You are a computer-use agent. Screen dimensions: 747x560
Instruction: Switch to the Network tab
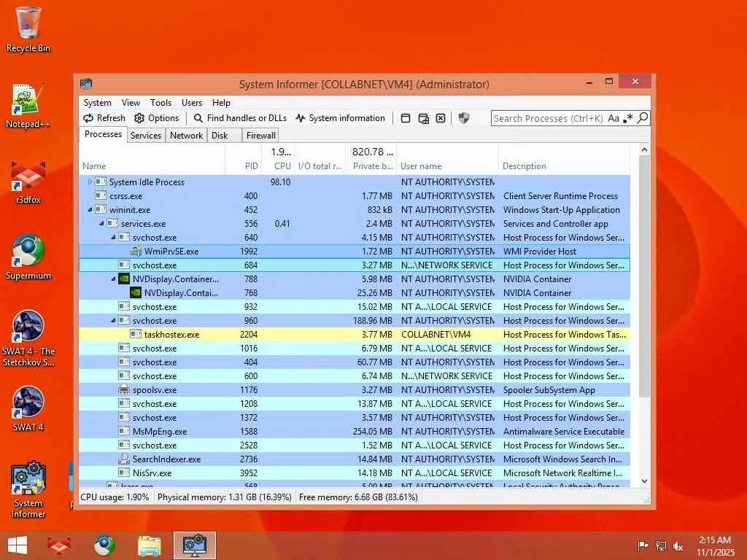(186, 135)
